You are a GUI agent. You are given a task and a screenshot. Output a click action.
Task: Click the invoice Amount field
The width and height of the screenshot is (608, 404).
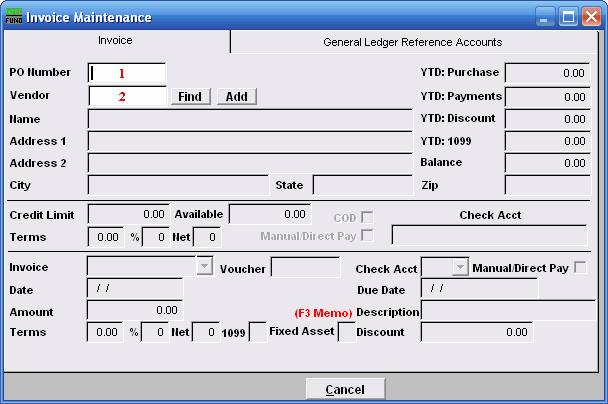coord(135,310)
